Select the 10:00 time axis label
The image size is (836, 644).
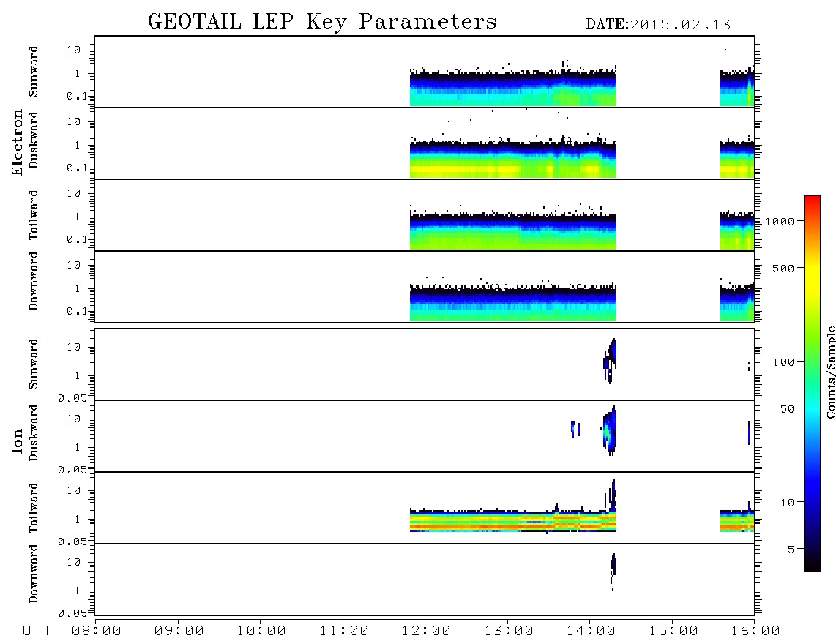pos(261,632)
